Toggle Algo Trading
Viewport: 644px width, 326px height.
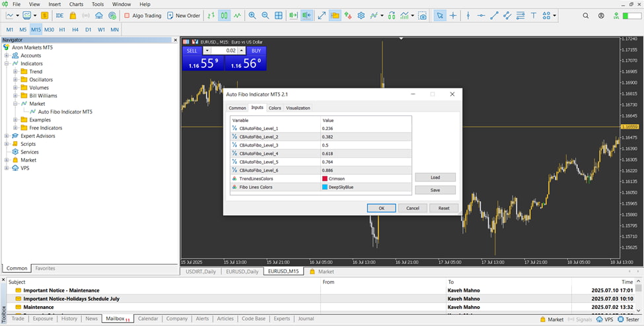point(143,16)
